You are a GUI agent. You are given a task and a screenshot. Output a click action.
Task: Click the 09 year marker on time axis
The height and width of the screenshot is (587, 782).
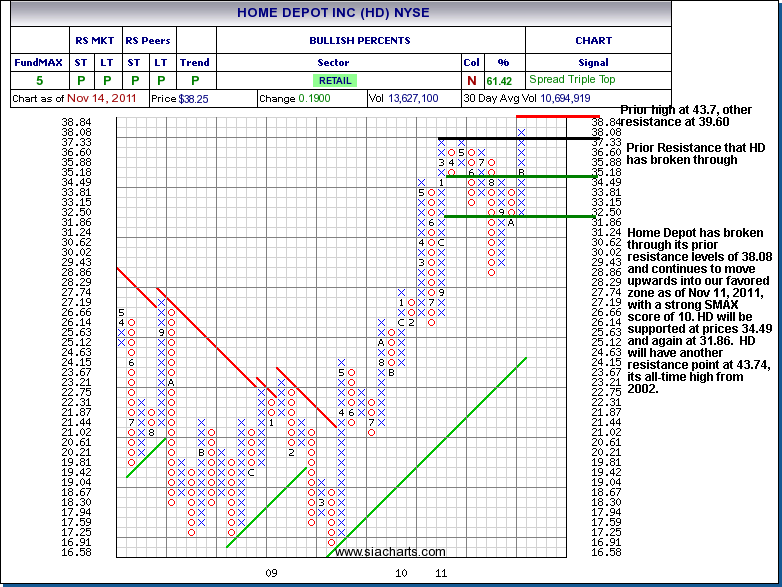pos(270,573)
